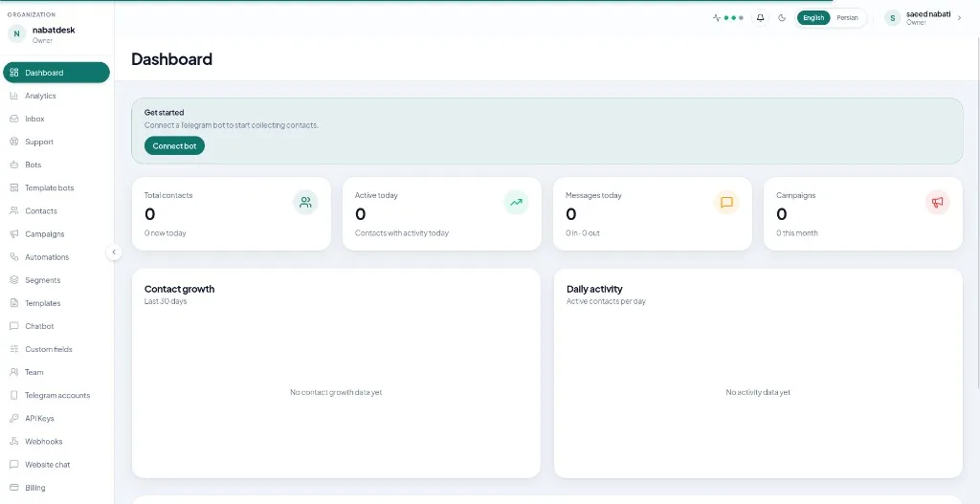Click the Billing card icon
This screenshot has height=504, width=980.
coord(14,488)
